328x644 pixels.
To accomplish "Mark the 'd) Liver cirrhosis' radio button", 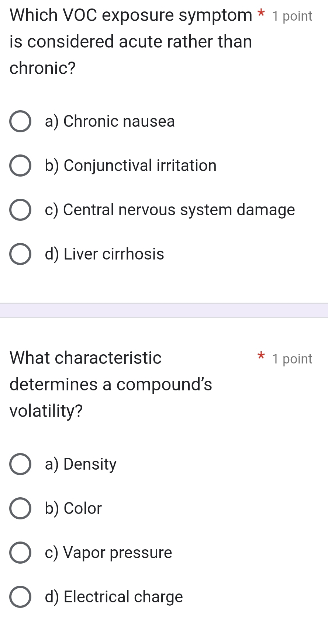I will tap(20, 254).
